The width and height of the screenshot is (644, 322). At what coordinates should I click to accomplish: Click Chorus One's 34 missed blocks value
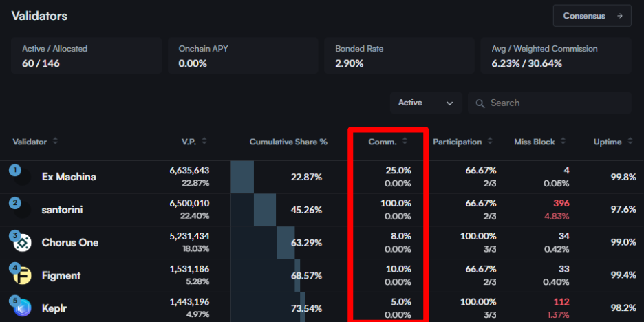pyautogui.click(x=564, y=236)
